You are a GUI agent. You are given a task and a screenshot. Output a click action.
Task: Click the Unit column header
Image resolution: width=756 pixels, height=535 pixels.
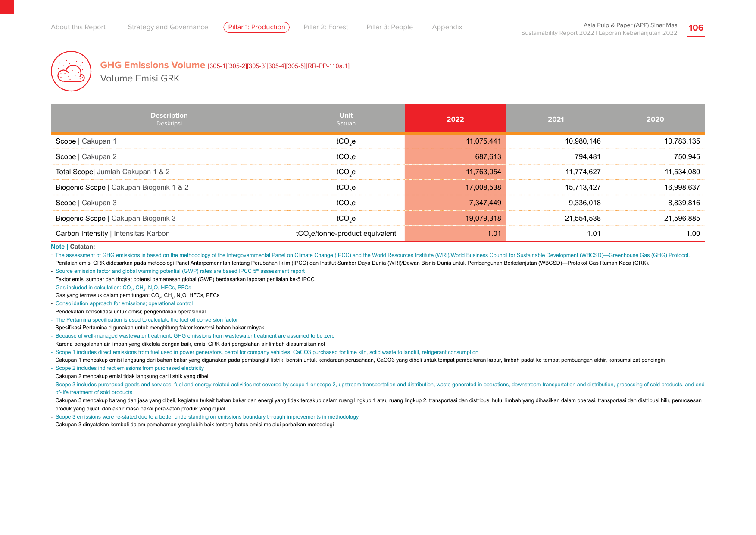point(346,119)
